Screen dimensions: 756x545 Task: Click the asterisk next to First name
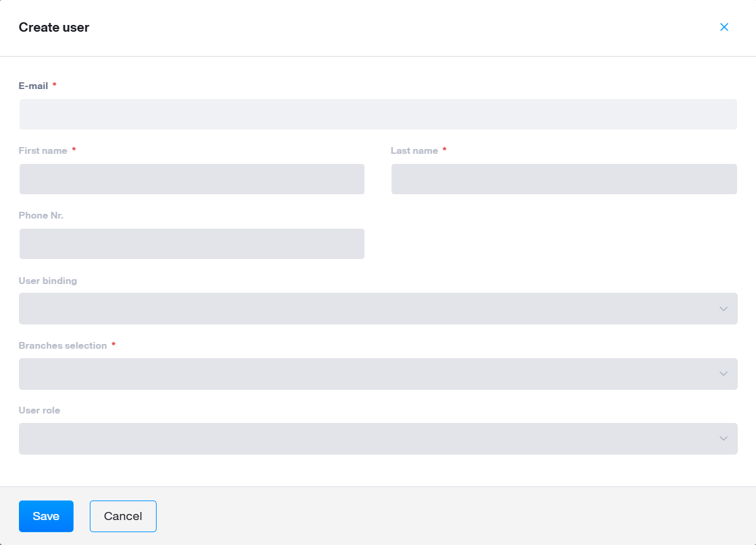(73, 150)
